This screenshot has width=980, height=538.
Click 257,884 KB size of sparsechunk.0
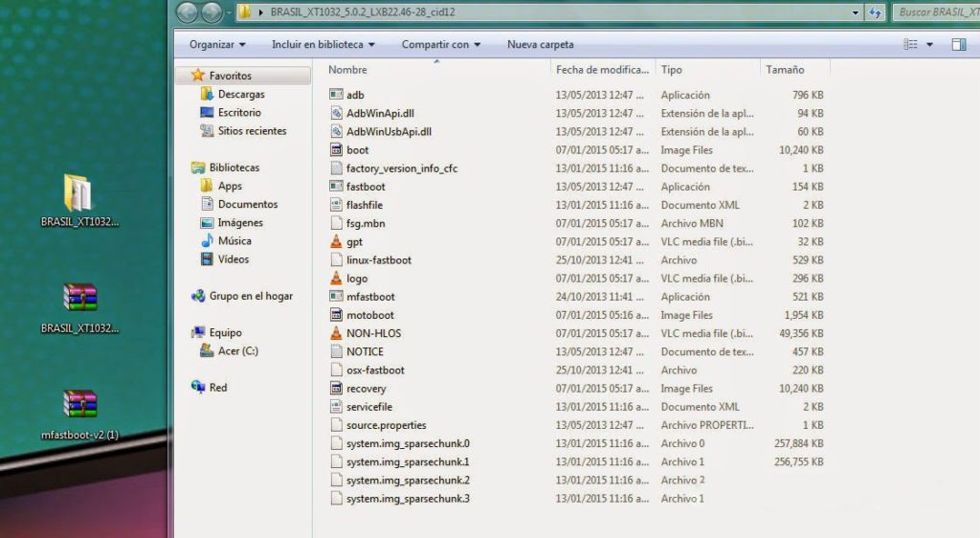pyautogui.click(x=799, y=443)
